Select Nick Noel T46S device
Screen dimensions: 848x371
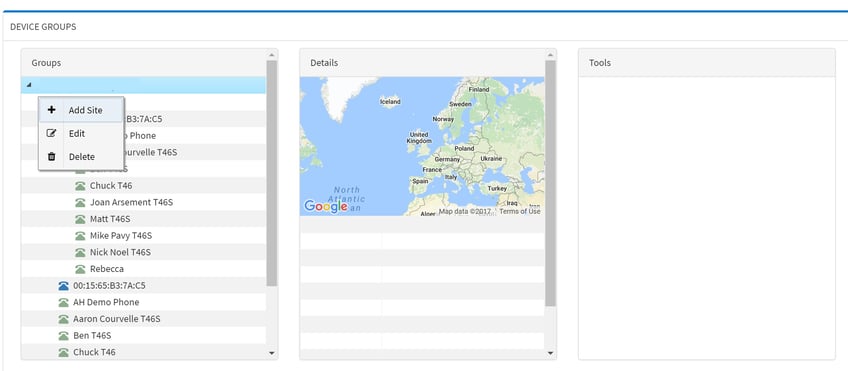pos(120,252)
